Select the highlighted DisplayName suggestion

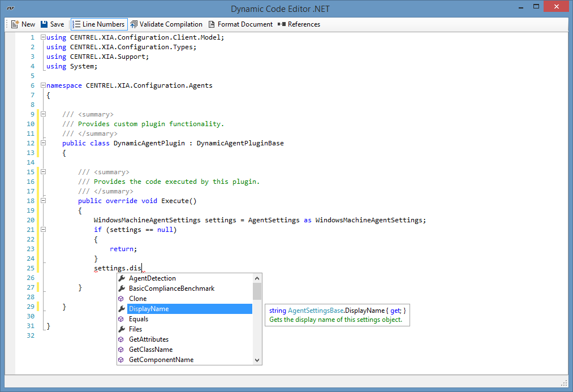(x=184, y=309)
